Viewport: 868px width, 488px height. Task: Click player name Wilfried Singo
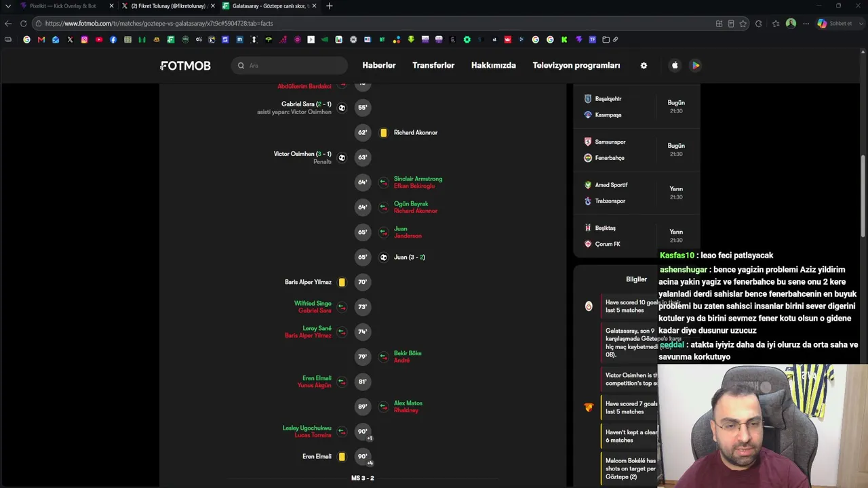313,304
